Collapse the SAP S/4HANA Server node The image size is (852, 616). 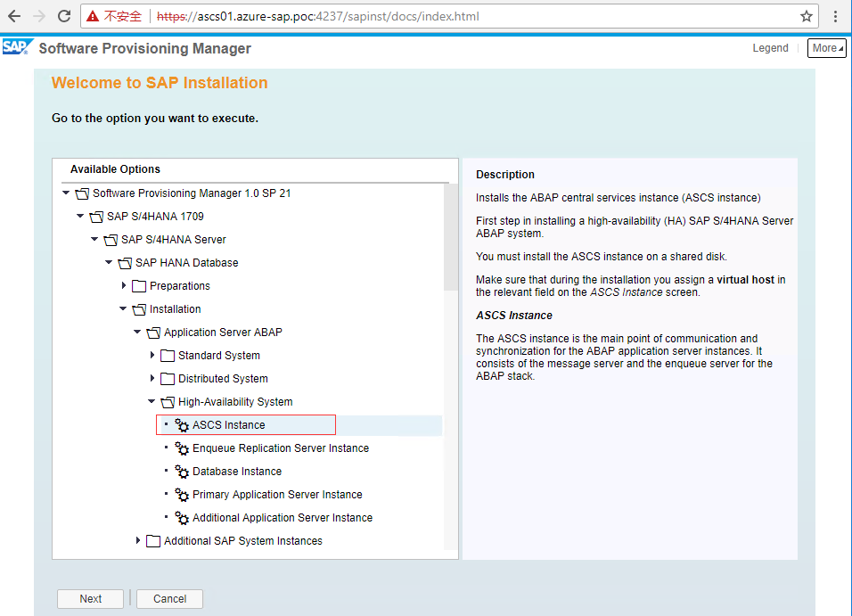point(94,239)
